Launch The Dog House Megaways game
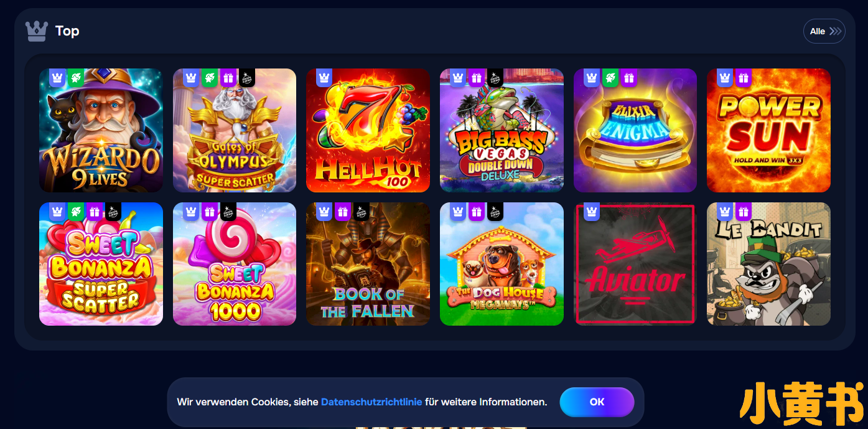The width and height of the screenshot is (868, 429). point(502,264)
